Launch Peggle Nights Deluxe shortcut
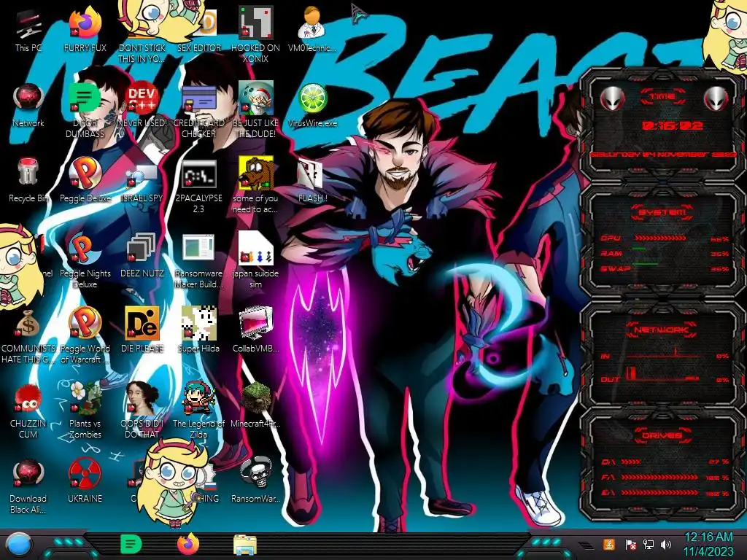This screenshot has height=560, width=747. pyautogui.click(x=85, y=260)
